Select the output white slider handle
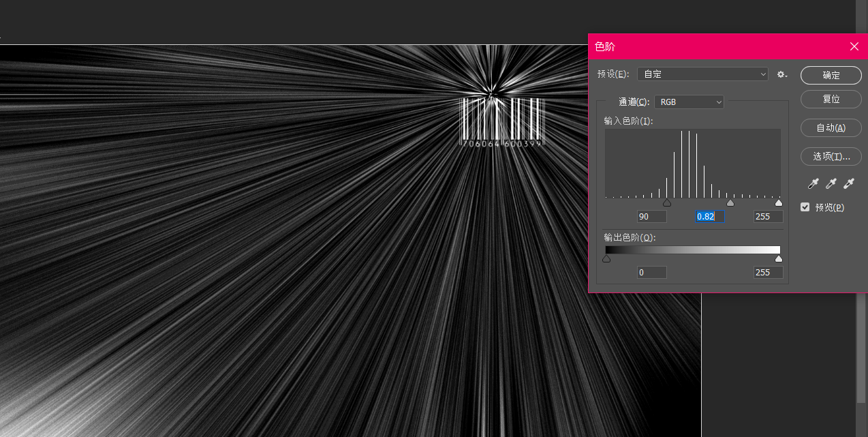868x437 pixels. click(x=779, y=259)
